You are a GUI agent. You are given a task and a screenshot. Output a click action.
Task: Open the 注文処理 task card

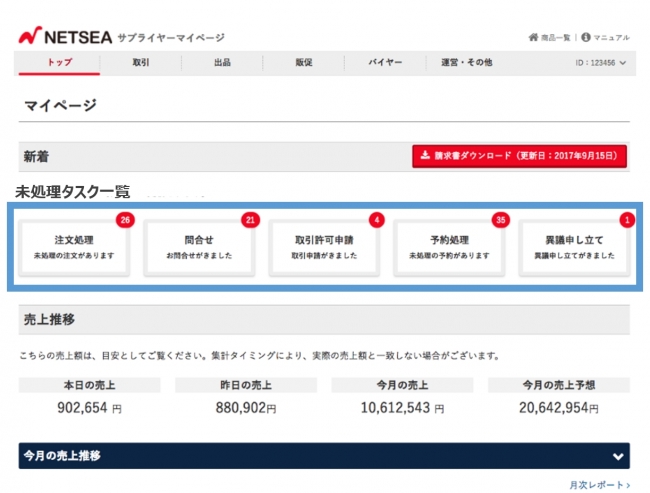pos(73,247)
